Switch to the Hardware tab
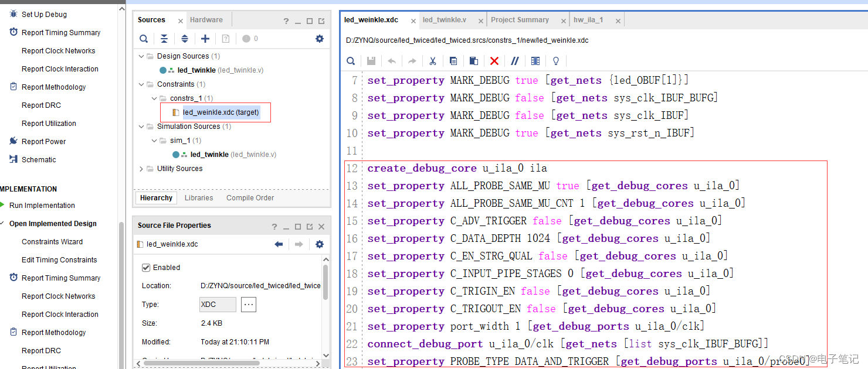 (x=206, y=20)
